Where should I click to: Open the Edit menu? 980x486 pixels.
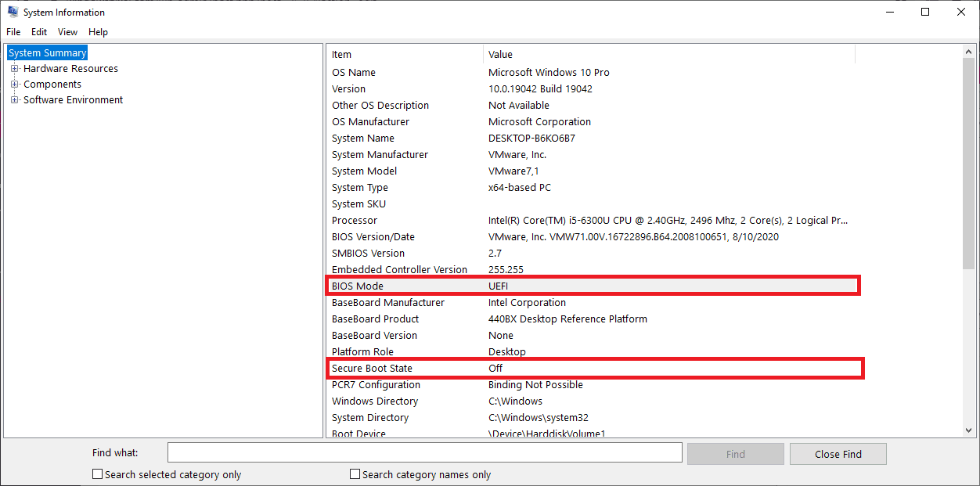pyautogui.click(x=39, y=32)
